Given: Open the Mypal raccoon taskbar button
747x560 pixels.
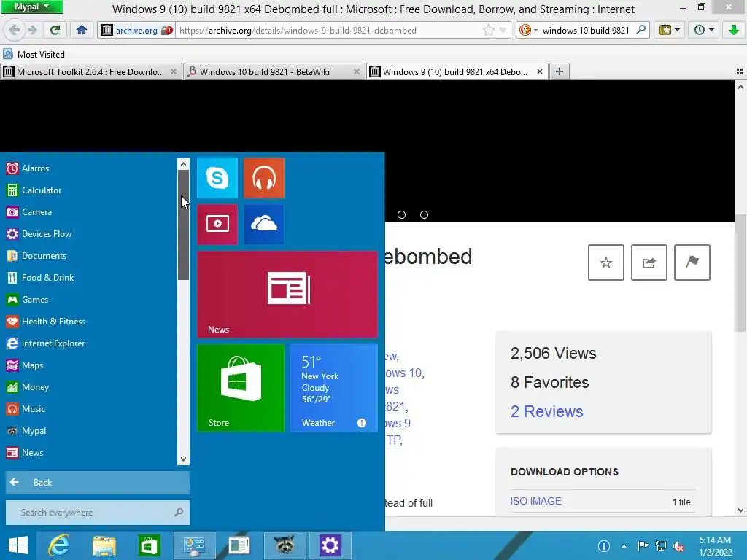Looking at the screenshot, I should pyautogui.click(x=285, y=545).
